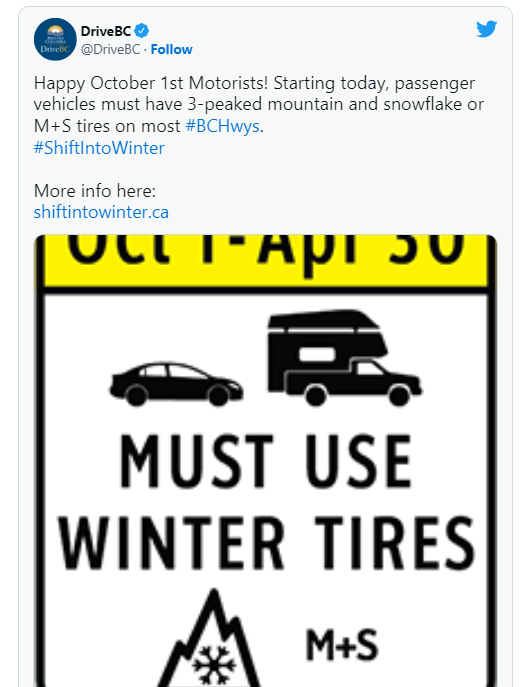Image resolution: width=523 pixels, height=687 pixels.
Task: Click the camper truck icon on the sign
Action: click(x=344, y=358)
